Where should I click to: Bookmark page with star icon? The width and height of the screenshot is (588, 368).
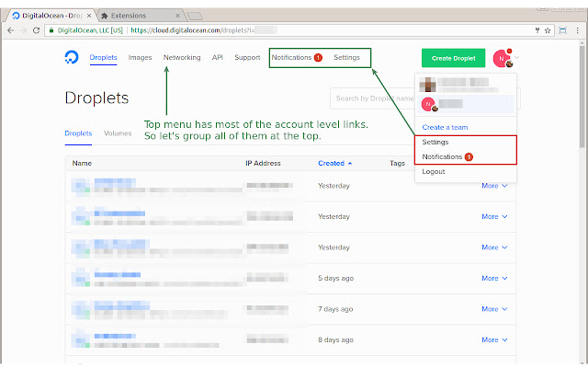point(548,30)
